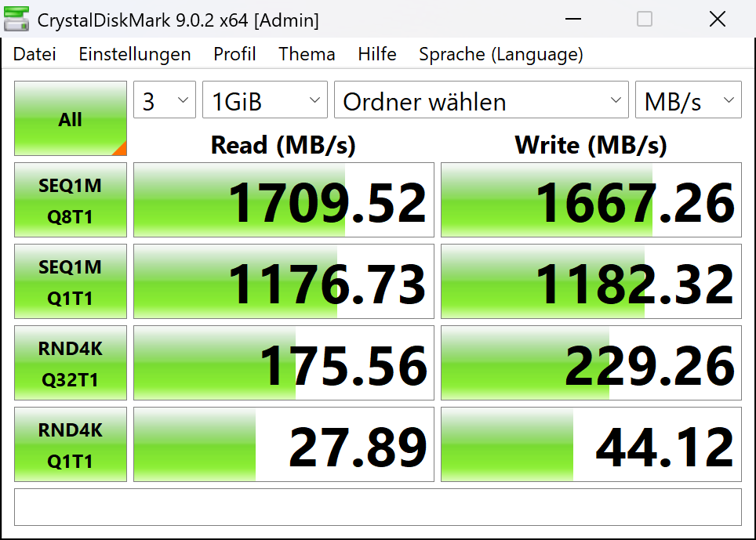
Task: Start all benchmarks with the All button
Action: click(71, 119)
